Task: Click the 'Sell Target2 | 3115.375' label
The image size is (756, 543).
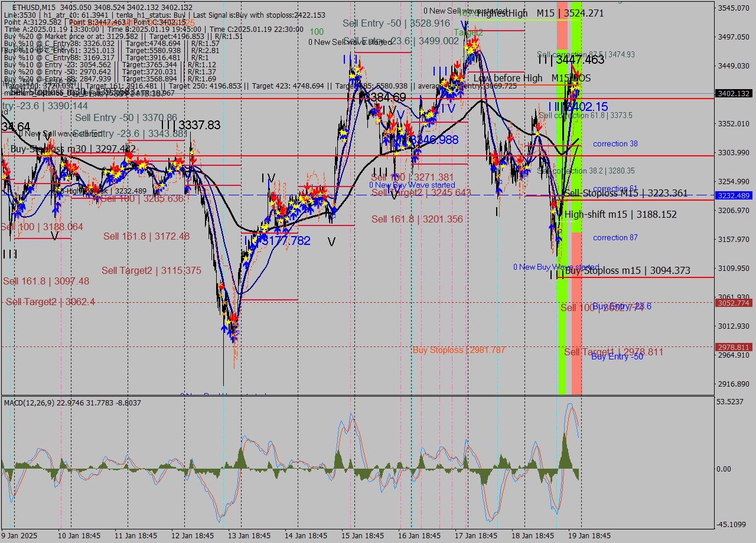Action: click(x=151, y=270)
